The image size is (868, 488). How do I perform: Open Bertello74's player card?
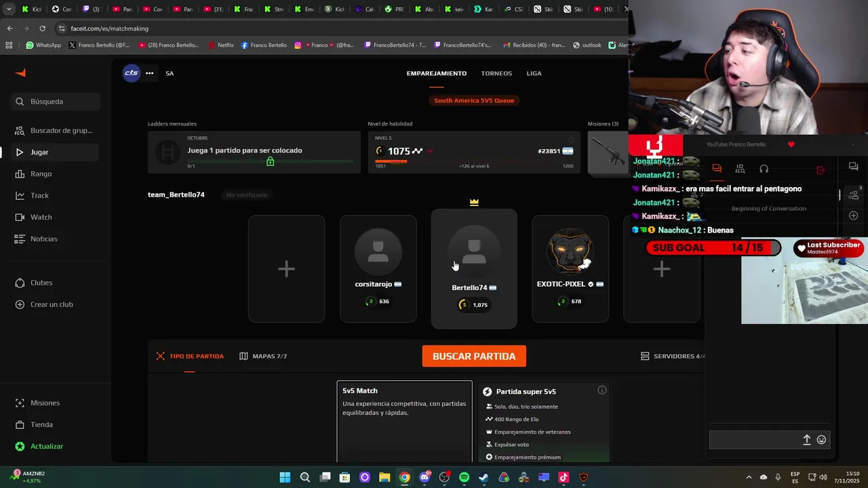tap(474, 268)
